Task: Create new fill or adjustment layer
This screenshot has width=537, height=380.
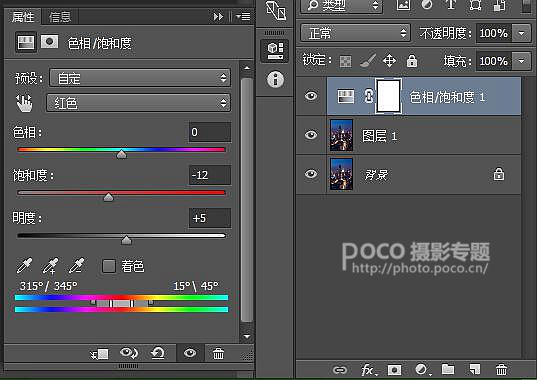Action: [x=422, y=370]
